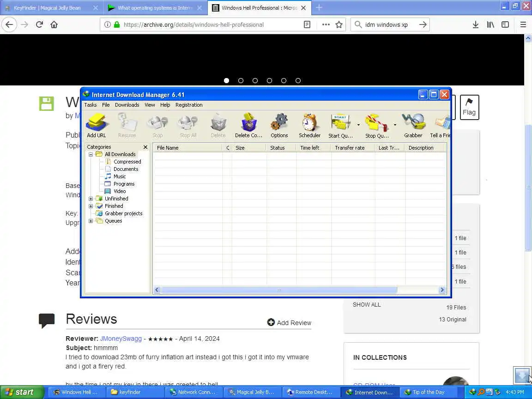Image resolution: width=532 pixels, height=399 pixels.
Task: Click the Flag button on archive page
Action: point(469,107)
